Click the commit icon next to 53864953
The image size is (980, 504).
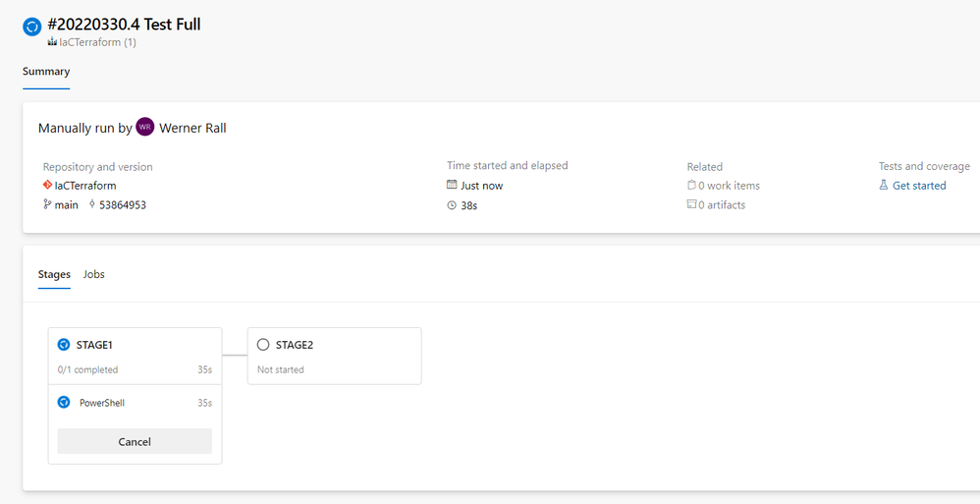tap(92, 204)
